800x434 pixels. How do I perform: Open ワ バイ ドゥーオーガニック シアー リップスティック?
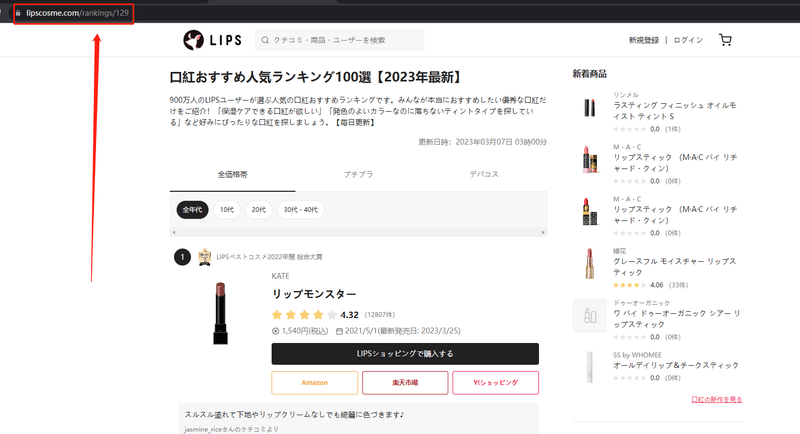677,319
